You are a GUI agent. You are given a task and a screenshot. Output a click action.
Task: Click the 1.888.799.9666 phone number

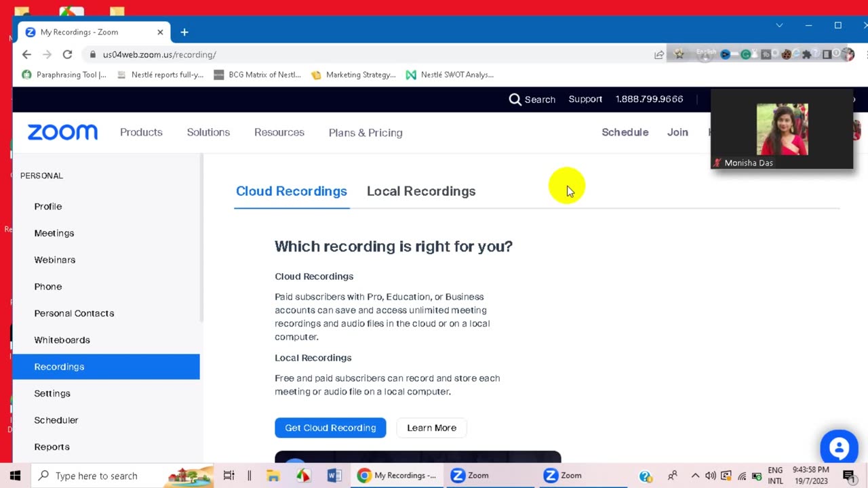click(x=649, y=99)
